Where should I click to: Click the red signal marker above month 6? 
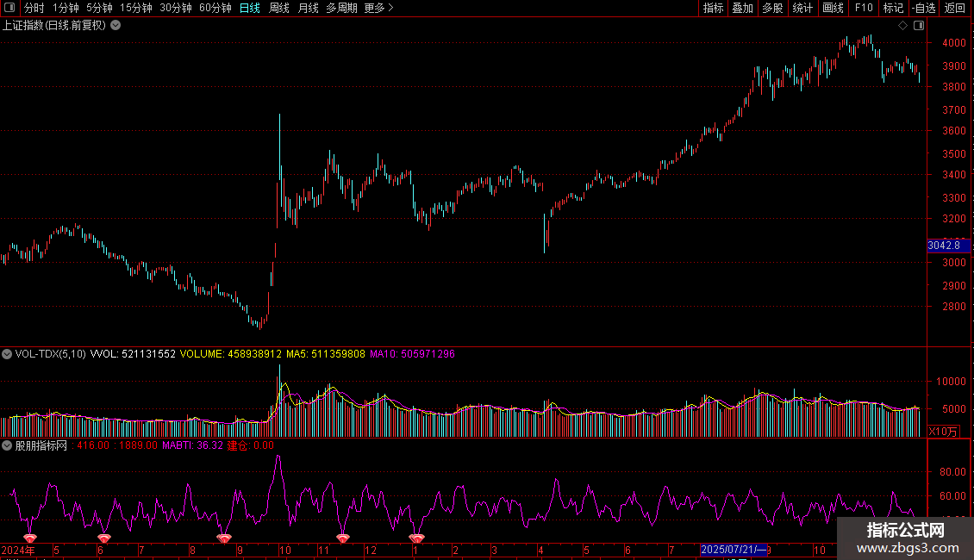(x=103, y=538)
